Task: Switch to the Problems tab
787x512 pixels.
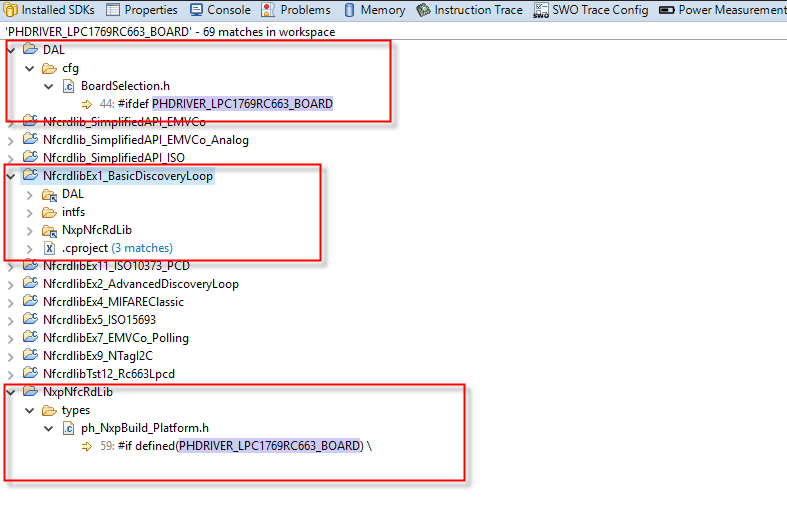Action: click(296, 10)
